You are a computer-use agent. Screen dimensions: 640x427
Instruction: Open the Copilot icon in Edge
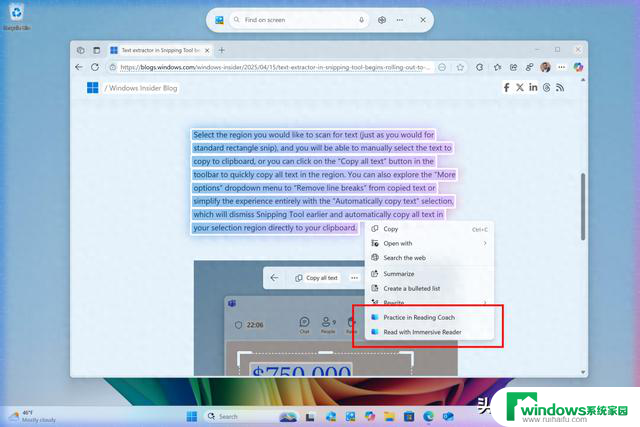578,67
